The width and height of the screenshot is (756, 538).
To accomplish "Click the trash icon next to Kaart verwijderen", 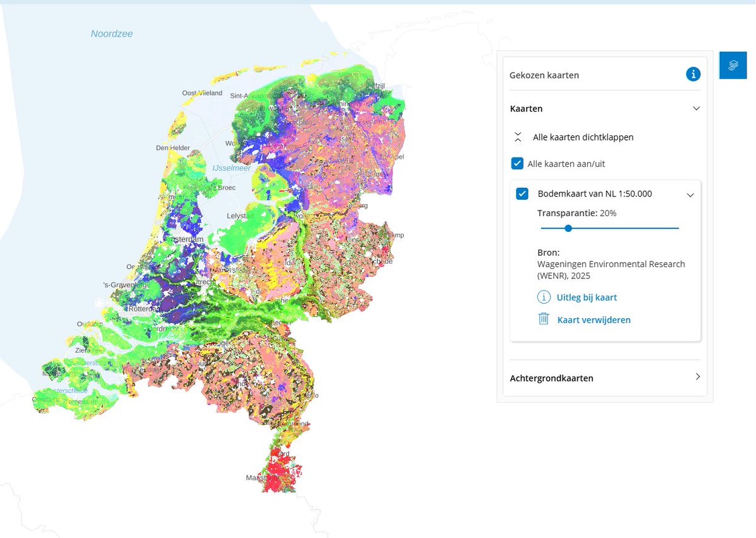I will coord(543,319).
